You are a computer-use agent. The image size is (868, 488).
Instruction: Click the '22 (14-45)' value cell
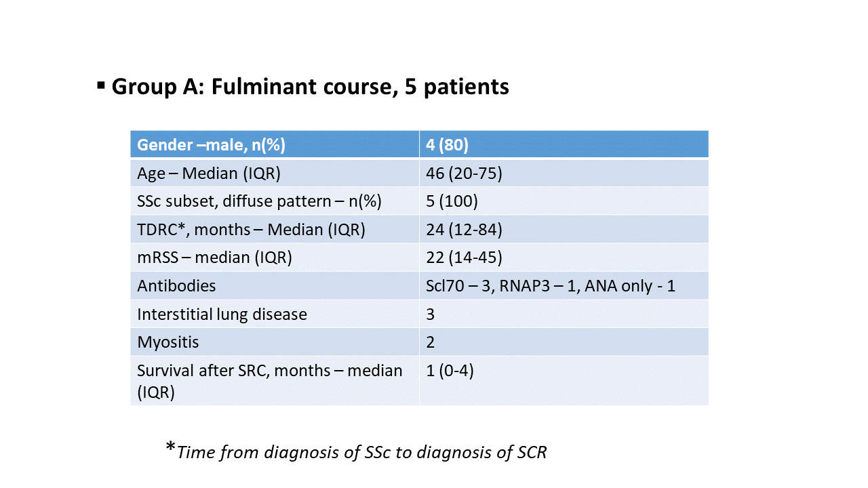click(x=464, y=258)
